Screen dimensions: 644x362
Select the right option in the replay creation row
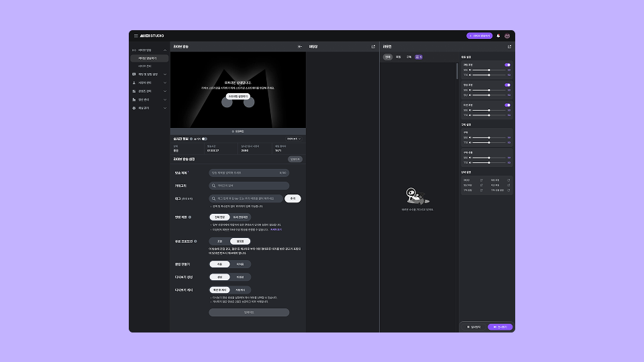(240, 277)
